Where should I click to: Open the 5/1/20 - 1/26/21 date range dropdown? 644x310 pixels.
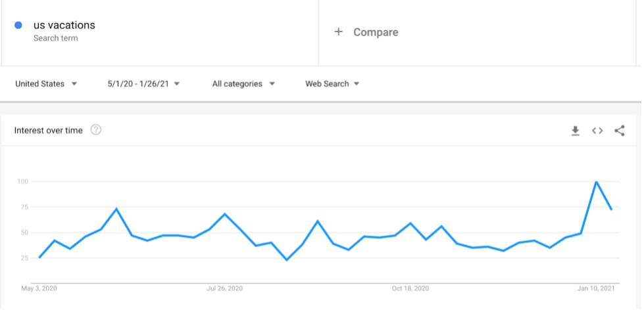(x=144, y=83)
